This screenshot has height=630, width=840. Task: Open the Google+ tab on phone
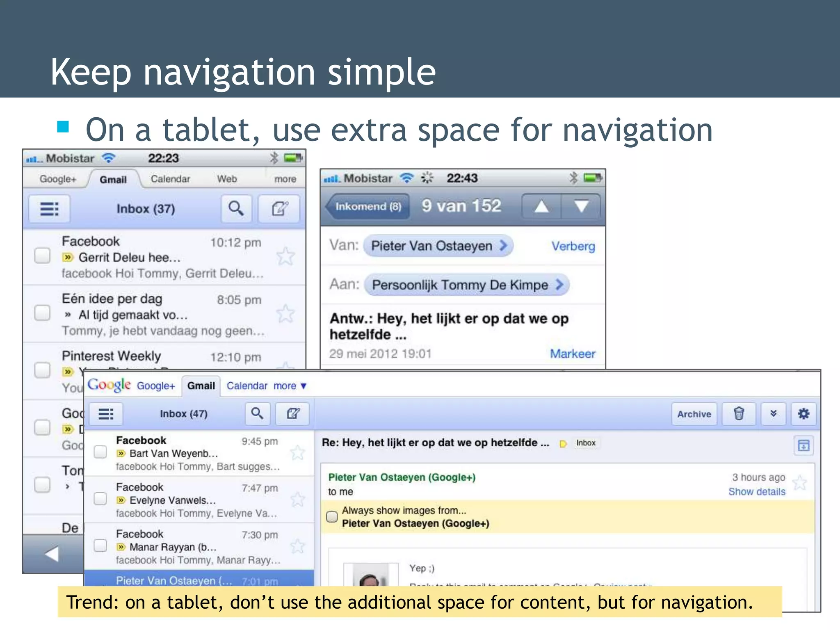58,179
